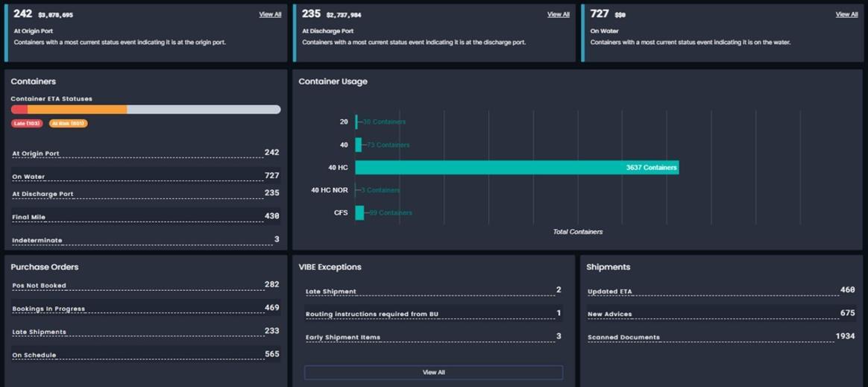Open View All for At Discharge Port
The width and height of the screenshot is (868, 387).
click(x=558, y=14)
